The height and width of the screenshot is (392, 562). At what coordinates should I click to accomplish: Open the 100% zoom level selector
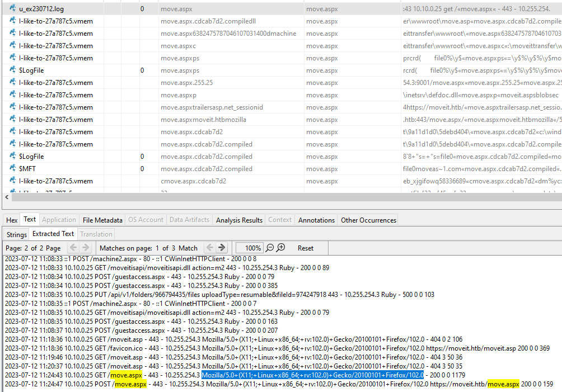tap(250, 248)
